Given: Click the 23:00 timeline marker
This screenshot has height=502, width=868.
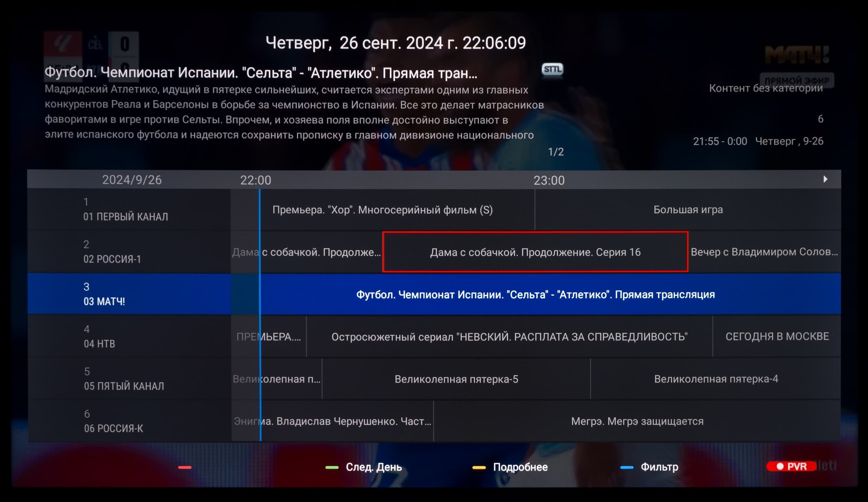Looking at the screenshot, I should pyautogui.click(x=549, y=180).
